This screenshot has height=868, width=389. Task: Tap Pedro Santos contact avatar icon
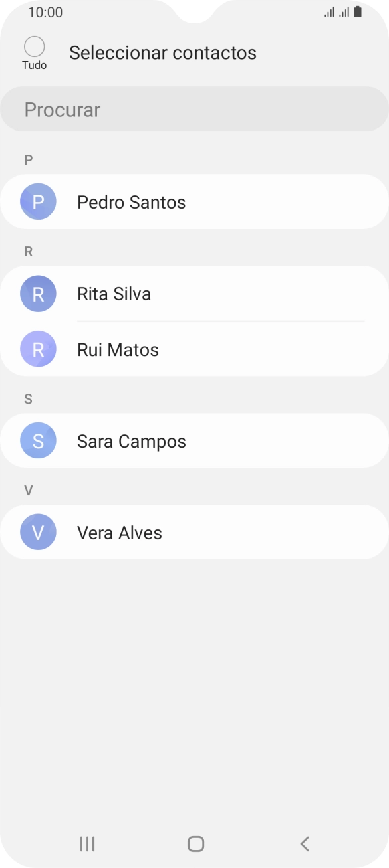(38, 201)
